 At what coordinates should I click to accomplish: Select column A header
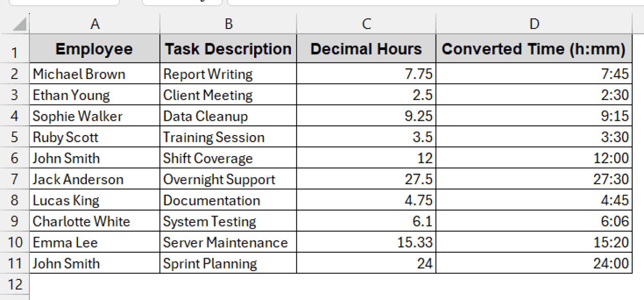(x=94, y=24)
